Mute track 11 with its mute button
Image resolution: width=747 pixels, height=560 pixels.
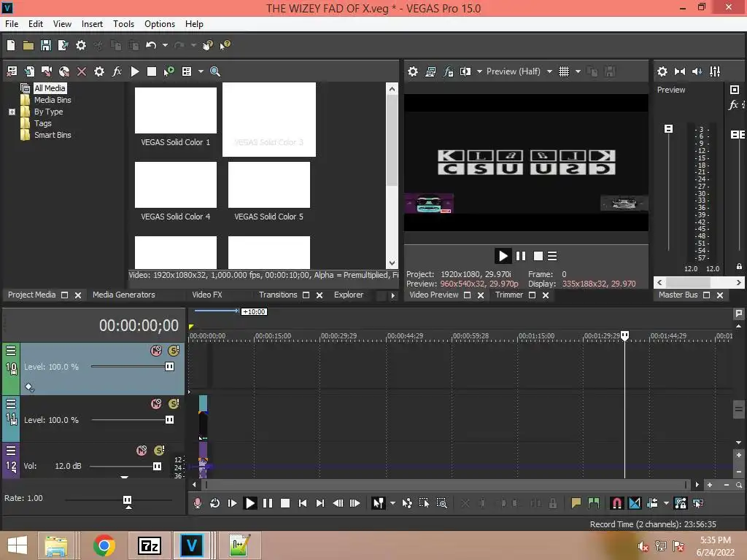point(156,404)
